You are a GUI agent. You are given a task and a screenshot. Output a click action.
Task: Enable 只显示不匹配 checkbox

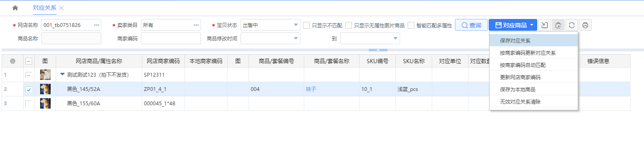306,25
